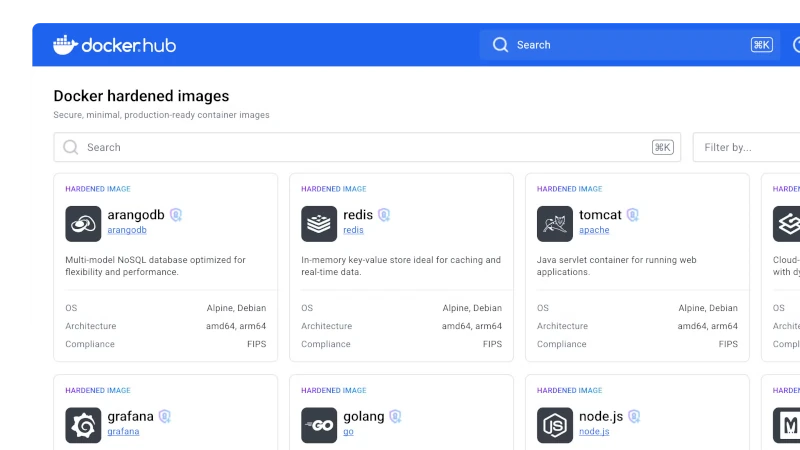This screenshot has width=800, height=450.
Task: Open the apache publisher link
Action: point(594,230)
